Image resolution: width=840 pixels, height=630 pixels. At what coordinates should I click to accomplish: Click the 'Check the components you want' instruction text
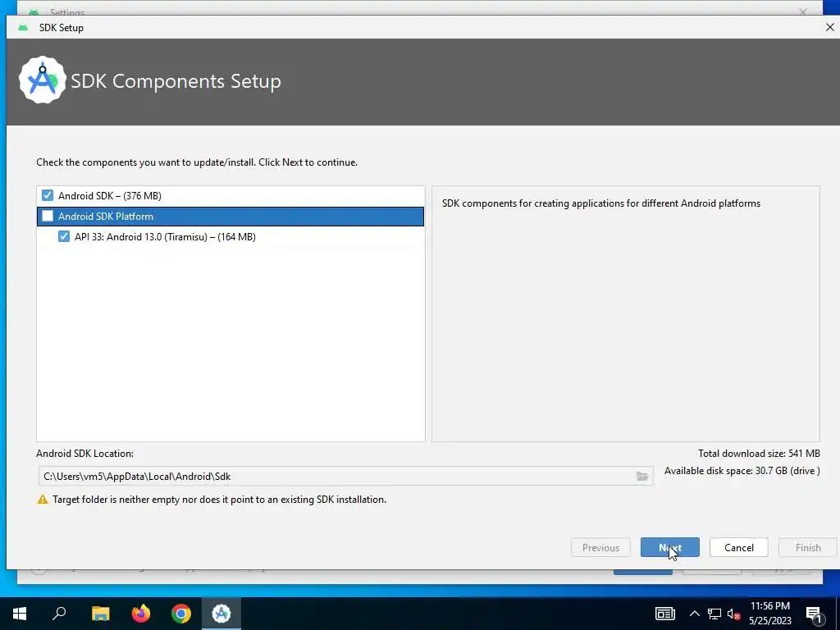click(x=197, y=162)
